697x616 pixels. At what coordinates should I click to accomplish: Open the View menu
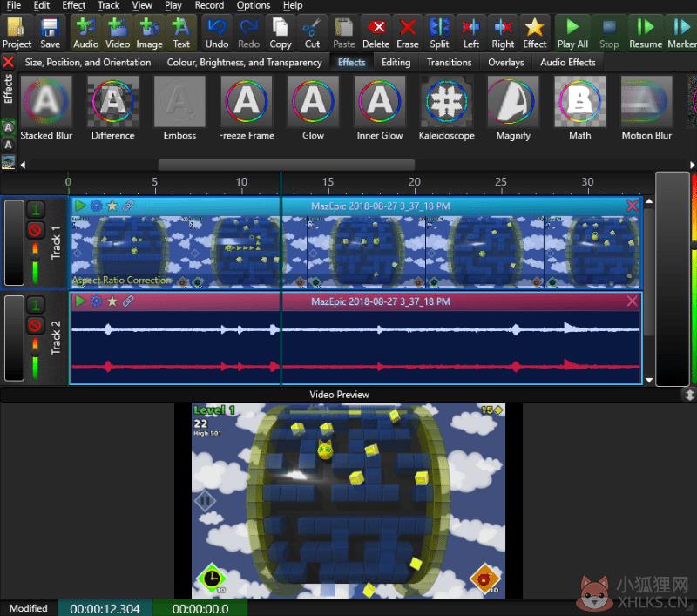point(142,5)
